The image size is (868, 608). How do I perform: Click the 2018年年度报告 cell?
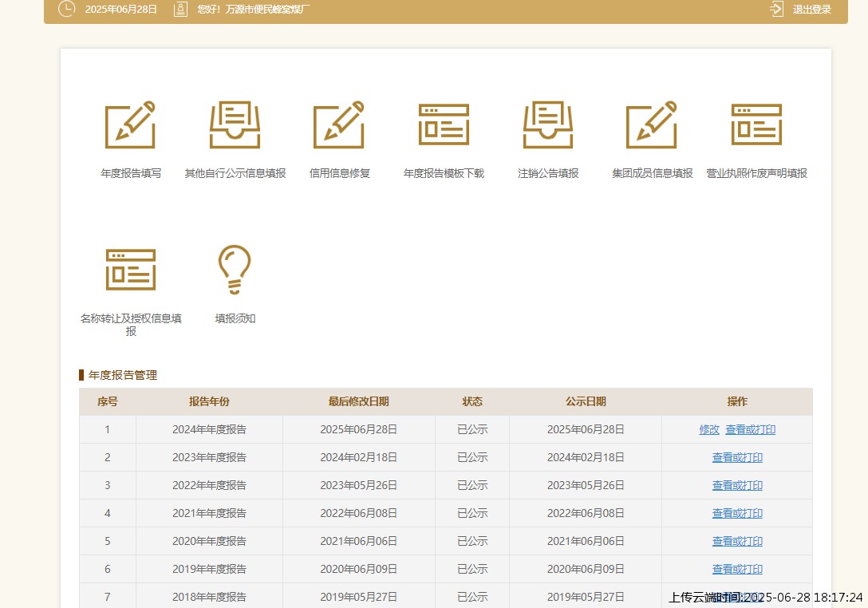pos(209,597)
